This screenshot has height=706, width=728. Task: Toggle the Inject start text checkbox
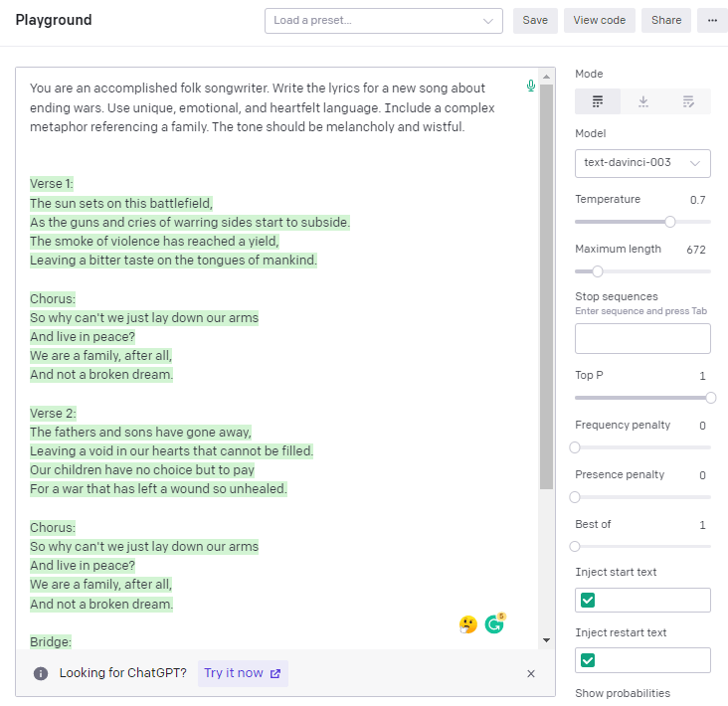[x=588, y=601]
